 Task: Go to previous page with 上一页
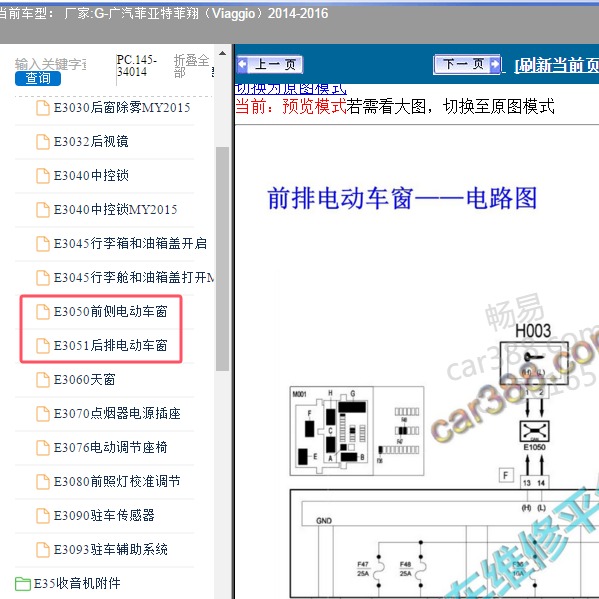pyautogui.click(x=270, y=64)
